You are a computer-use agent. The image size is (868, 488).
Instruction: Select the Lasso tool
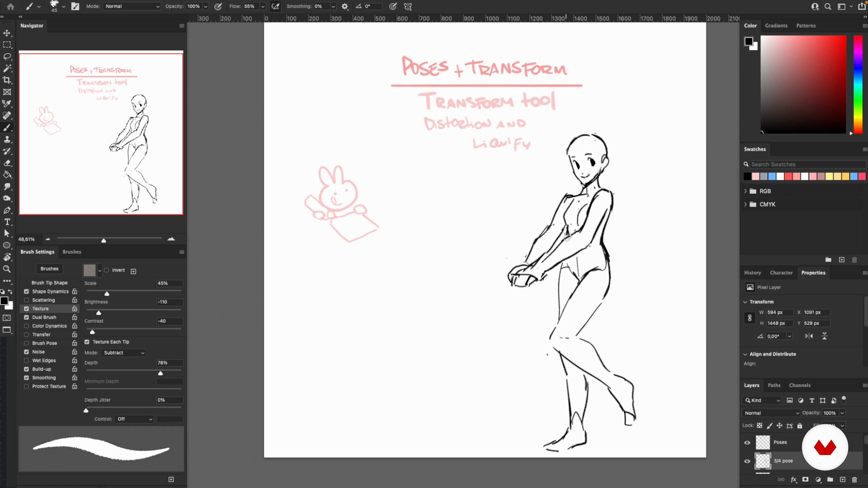[7, 56]
